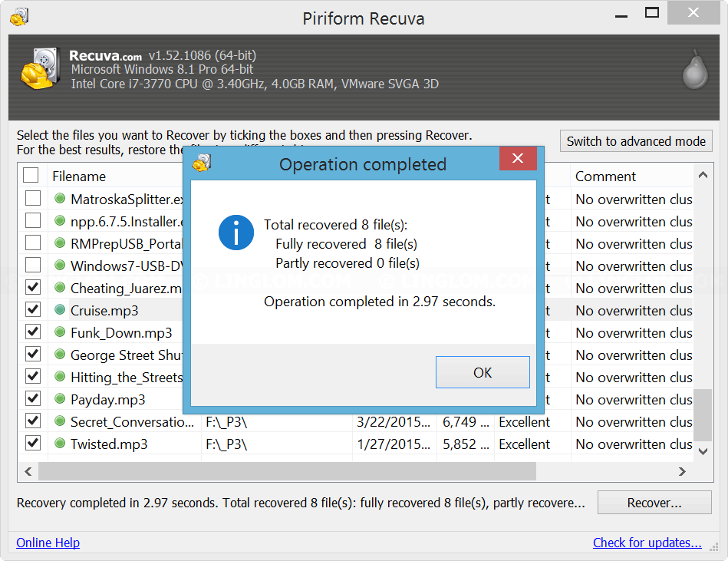Click status dot for Cruise.mp3
The height and width of the screenshot is (561, 728).
(59, 309)
